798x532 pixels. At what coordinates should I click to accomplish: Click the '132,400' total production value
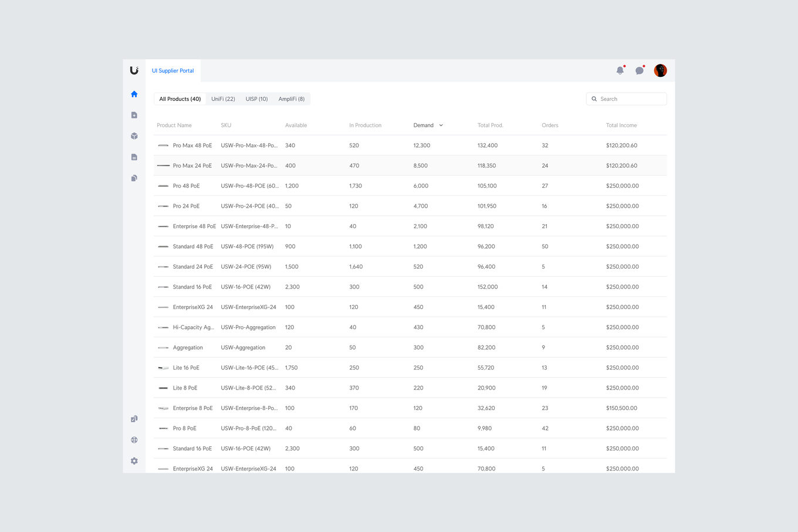click(x=488, y=145)
